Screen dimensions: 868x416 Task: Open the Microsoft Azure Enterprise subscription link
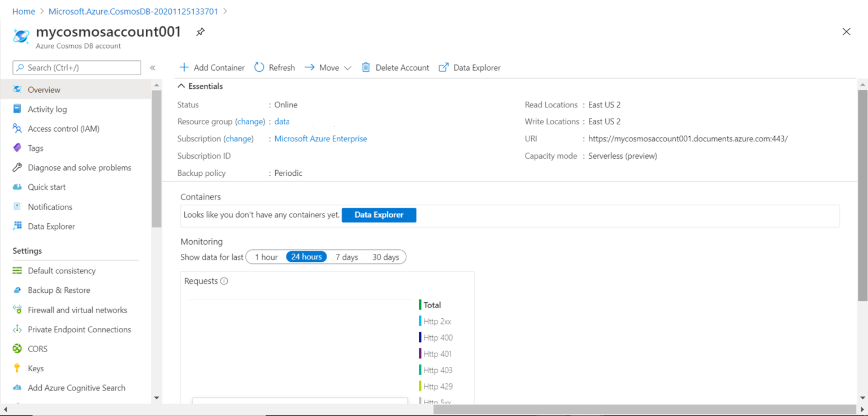click(x=320, y=138)
